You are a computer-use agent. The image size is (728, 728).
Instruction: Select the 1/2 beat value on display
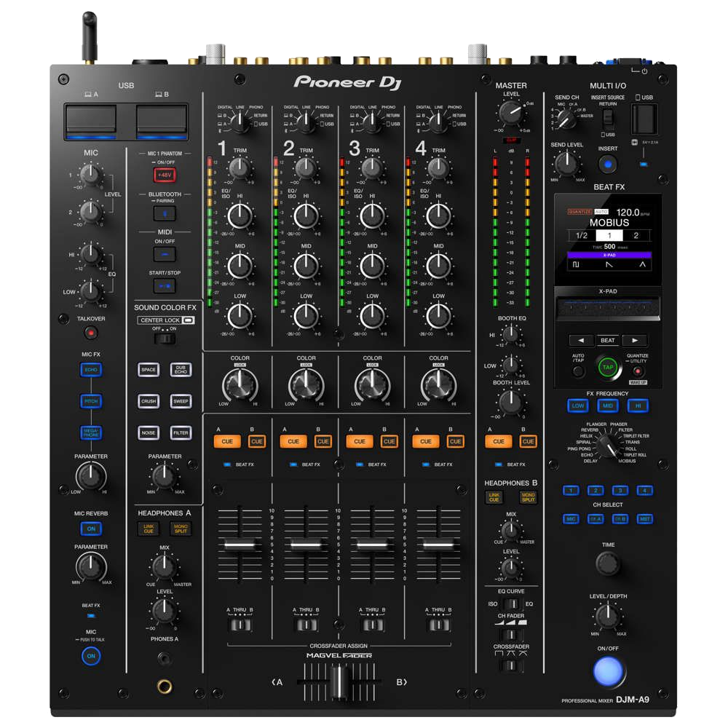click(582, 235)
